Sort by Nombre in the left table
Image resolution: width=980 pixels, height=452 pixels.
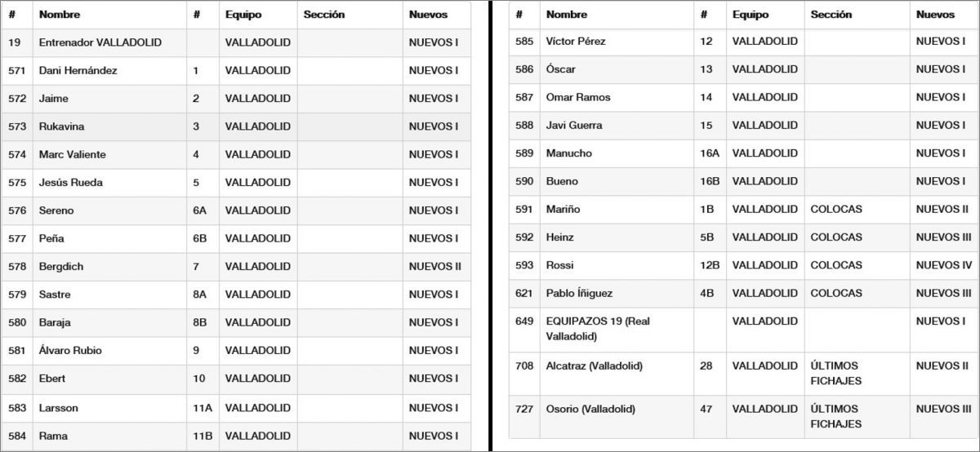point(60,15)
